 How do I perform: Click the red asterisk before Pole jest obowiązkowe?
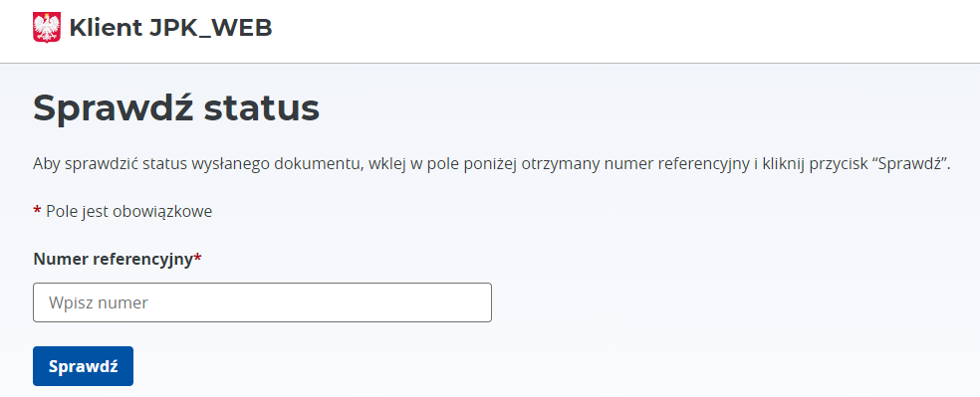tap(37, 211)
